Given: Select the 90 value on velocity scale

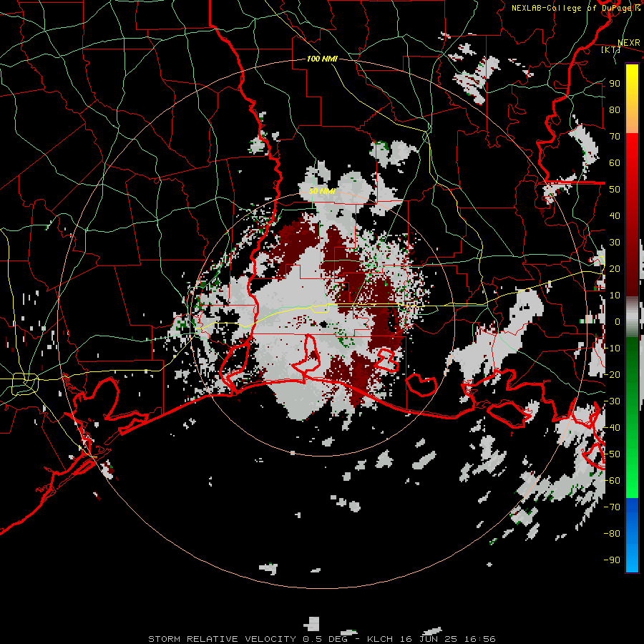Looking at the screenshot, I should click(615, 84).
